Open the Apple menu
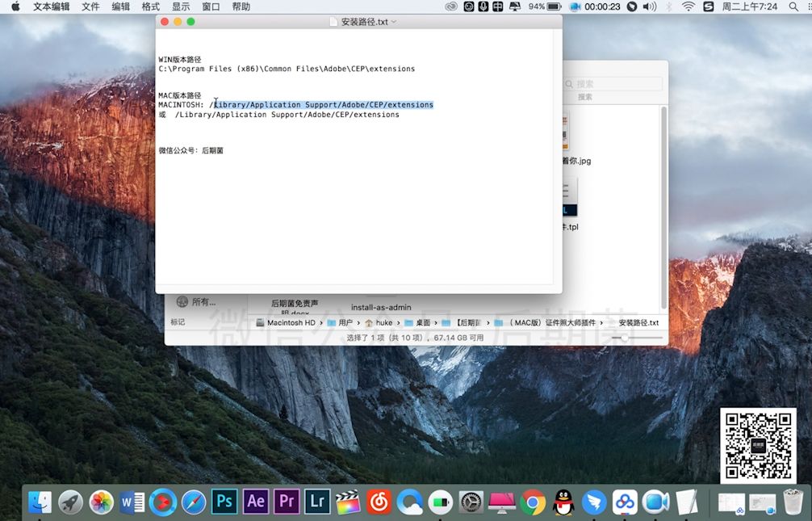812x521 pixels. pos(15,6)
